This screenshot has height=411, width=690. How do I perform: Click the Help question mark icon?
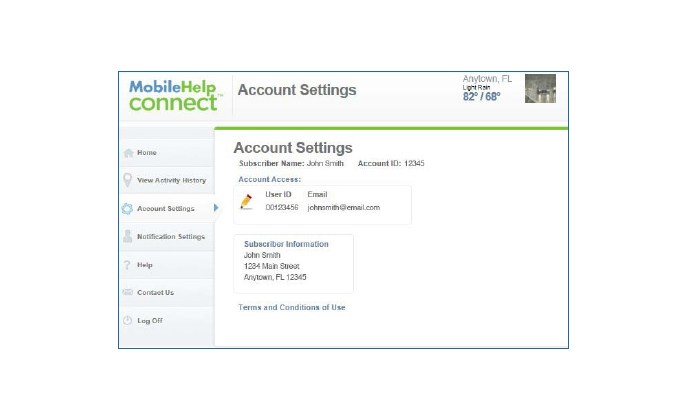[x=127, y=265]
